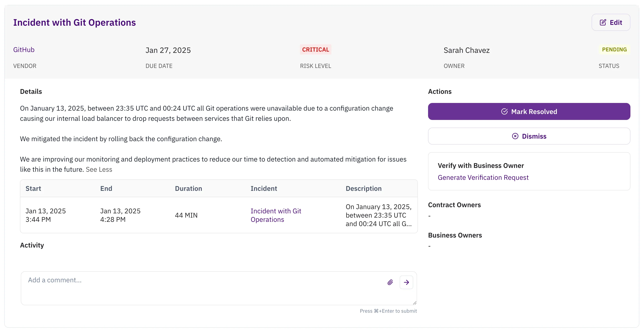This screenshot has width=644, height=332.
Task: Click Generate Verification Request link
Action: (x=483, y=177)
